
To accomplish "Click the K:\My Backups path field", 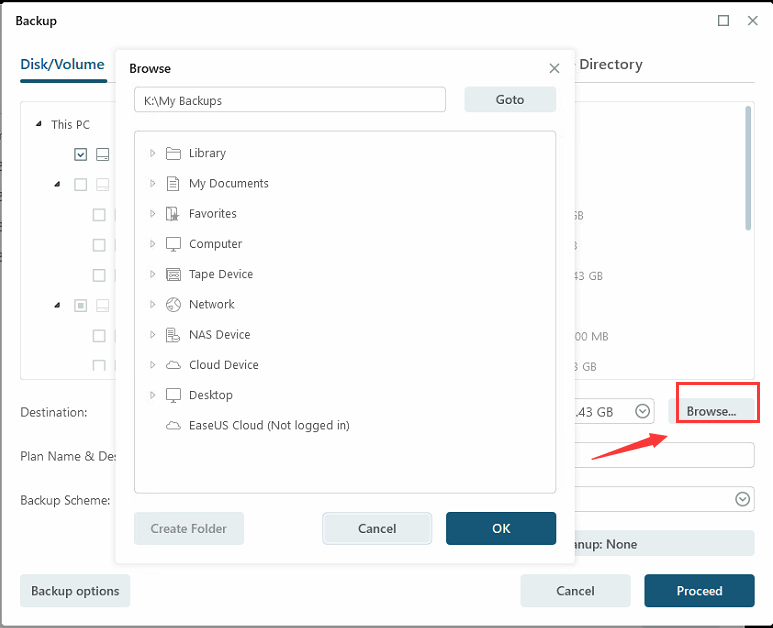I will pos(290,100).
